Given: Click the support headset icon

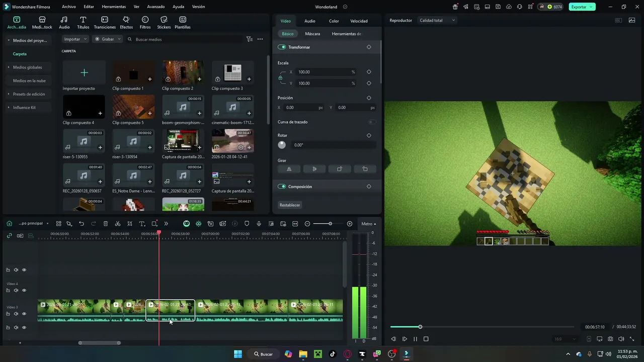Looking at the screenshot, I should coord(519,7).
